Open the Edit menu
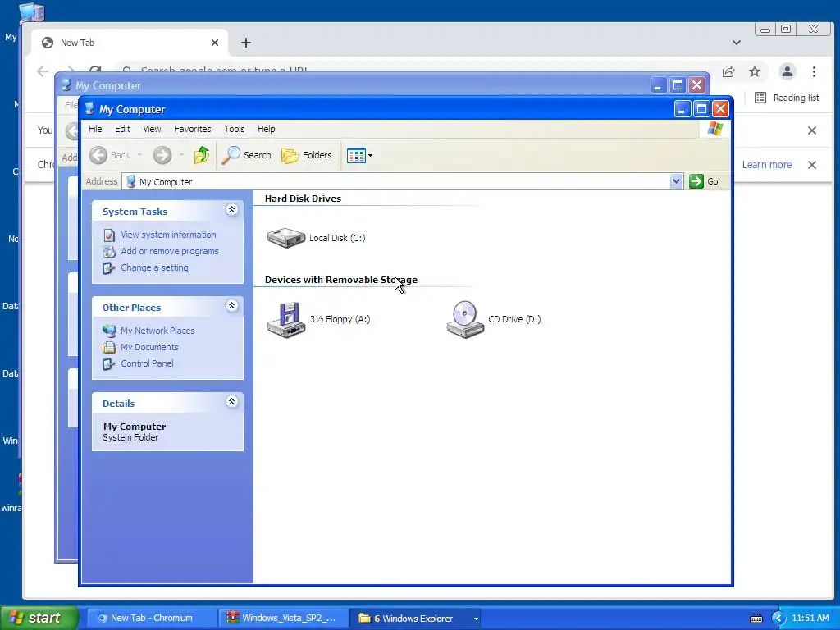Viewport: 840px width, 630px height. pyautogui.click(x=122, y=129)
